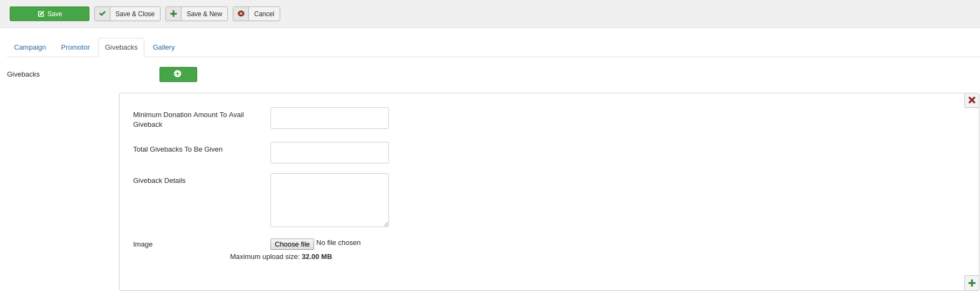Go to the Gallery tab

pos(164,47)
